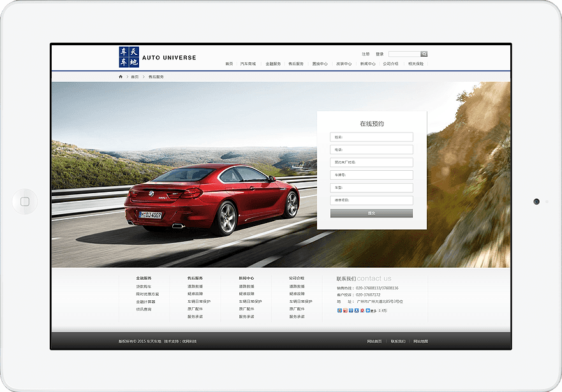Viewport: 562px width, 392px height.
Task: Click the 更多 share link
Action: [372, 310]
